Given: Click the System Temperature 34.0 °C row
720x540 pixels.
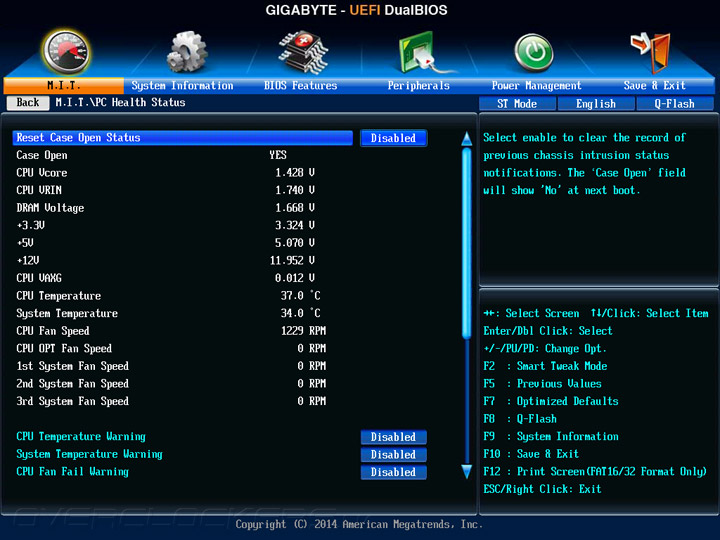Looking at the screenshot, I should pos(171,313).
